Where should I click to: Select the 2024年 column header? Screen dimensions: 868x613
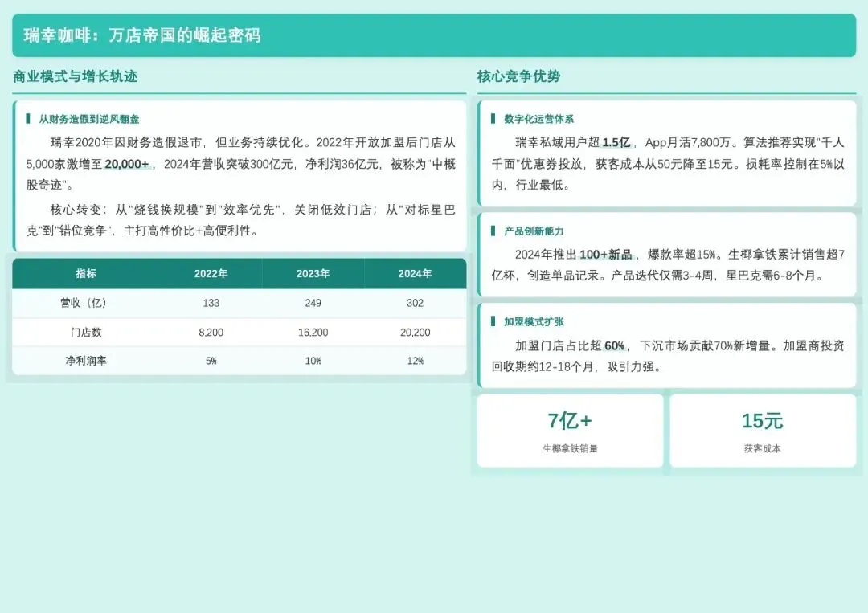[x=416, y=273]
